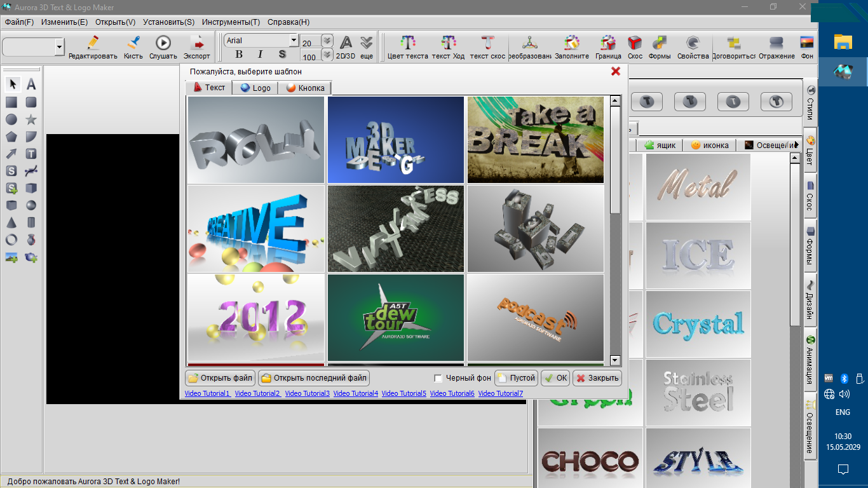This screenshot has width=868, height=488.
Task: Choose the CREATIVE blue text template
Action: [255, 229]
